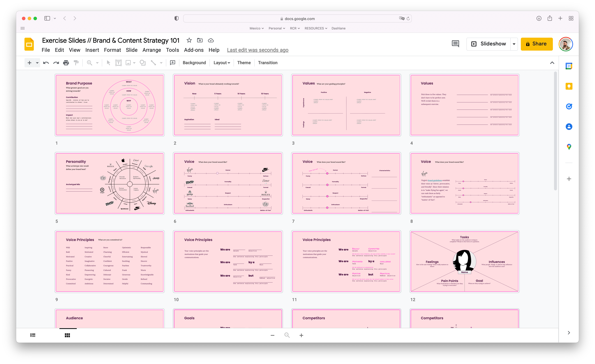595x364 pixels.
Task: Open Safari downloads
Action: click(x=539, y=18)
